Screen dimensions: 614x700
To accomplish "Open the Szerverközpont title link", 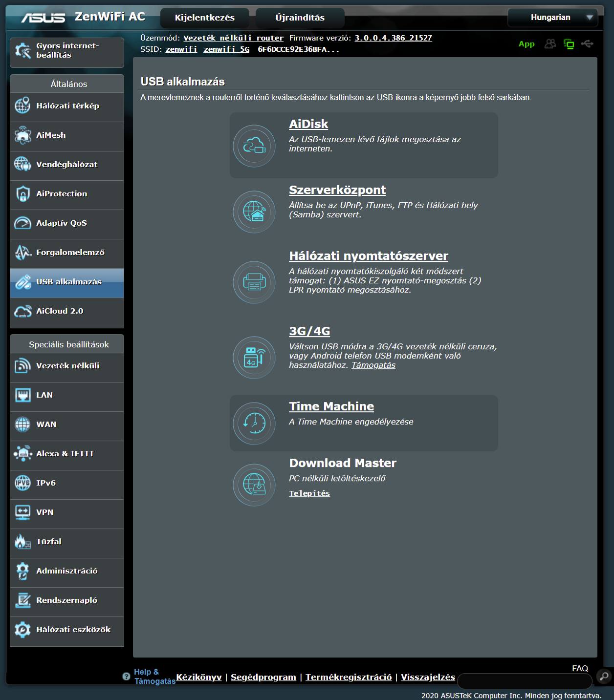I will 337,190.
